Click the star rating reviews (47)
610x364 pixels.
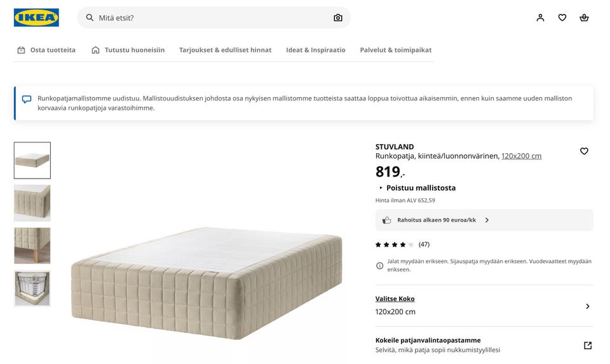(402, 245)
